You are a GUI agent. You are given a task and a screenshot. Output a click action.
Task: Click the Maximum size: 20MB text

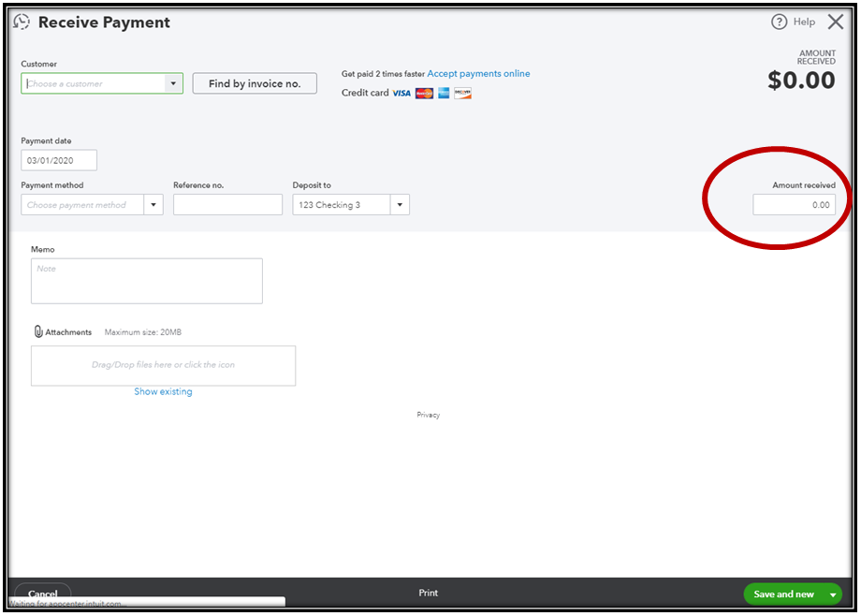pyautogui.click(x=143, y=332)
